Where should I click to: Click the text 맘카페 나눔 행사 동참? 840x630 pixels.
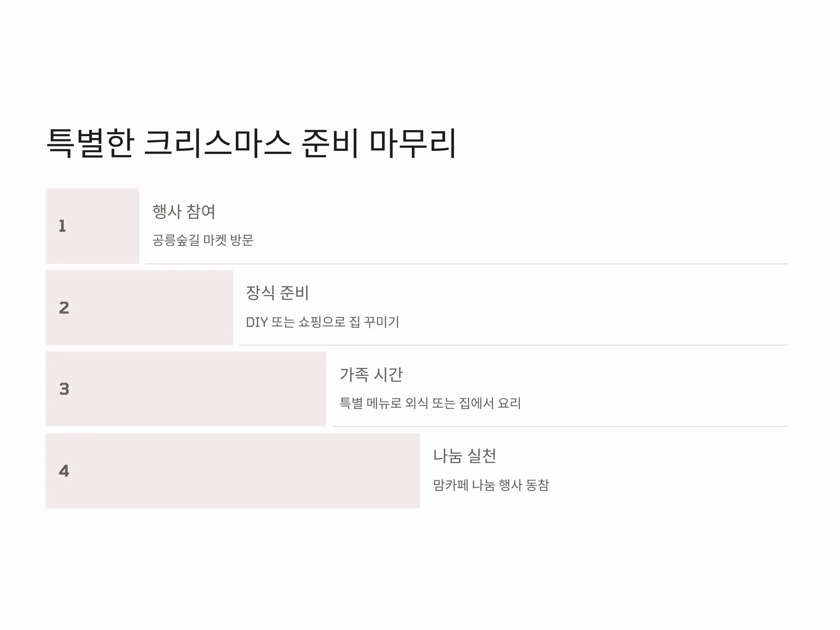coord(491,485)
